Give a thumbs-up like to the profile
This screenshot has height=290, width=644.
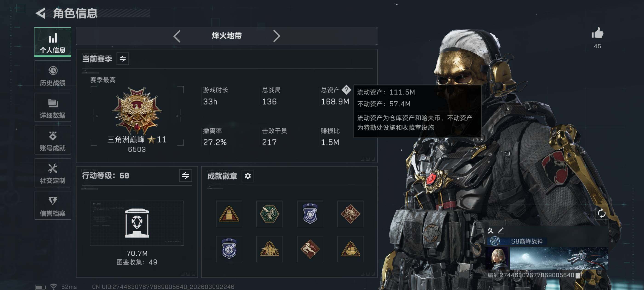coord(598,33)
